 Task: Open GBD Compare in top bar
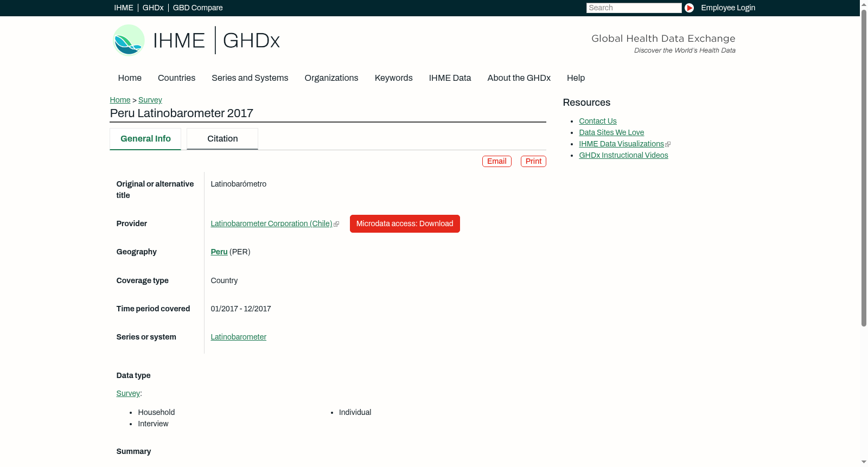[x=198, y=8]
